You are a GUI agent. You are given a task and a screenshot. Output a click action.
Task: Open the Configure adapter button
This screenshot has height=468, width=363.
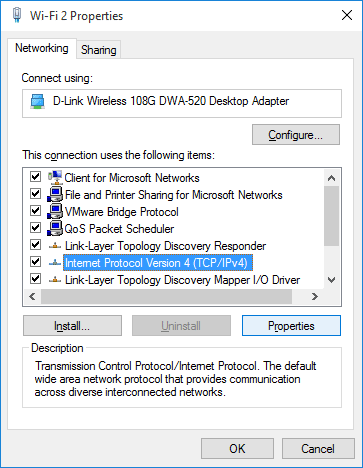[296, 135]
